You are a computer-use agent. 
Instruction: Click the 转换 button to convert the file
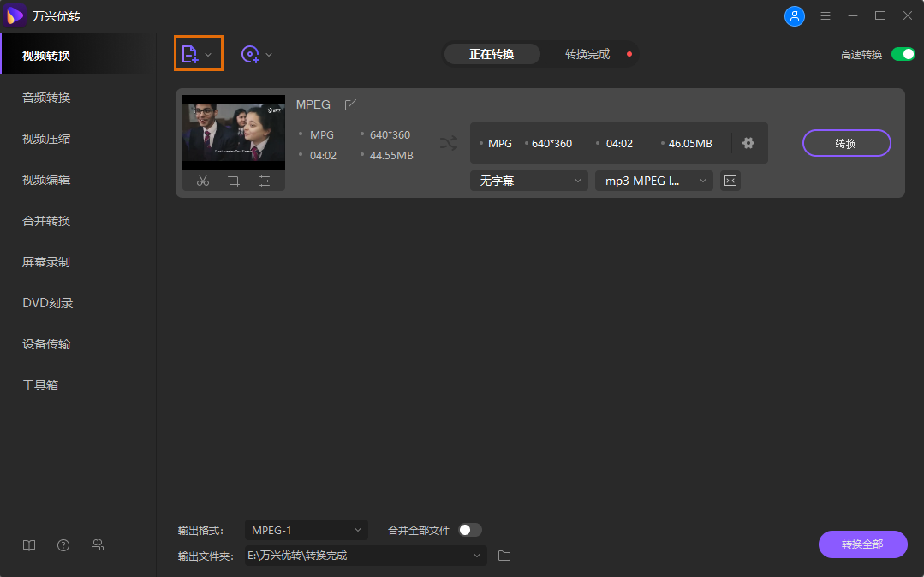pos(846,143)
